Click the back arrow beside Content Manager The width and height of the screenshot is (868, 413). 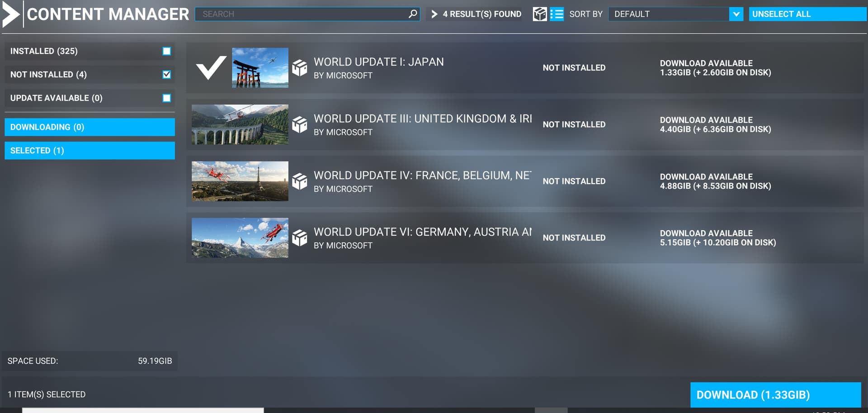(x=11, y=14)
